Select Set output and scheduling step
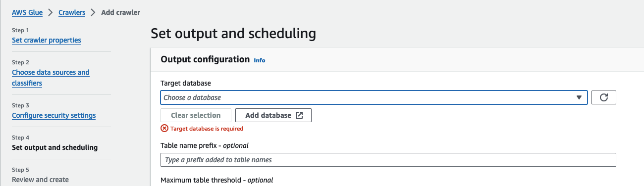This screenshot has height=186, width=644. point(54,147)
